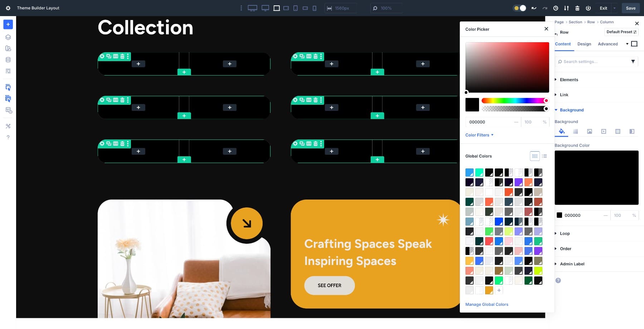Screen dimensions: 644x329
Task: Switch global colors to list view
Action: pyautogui.click(x=545, y=156)
